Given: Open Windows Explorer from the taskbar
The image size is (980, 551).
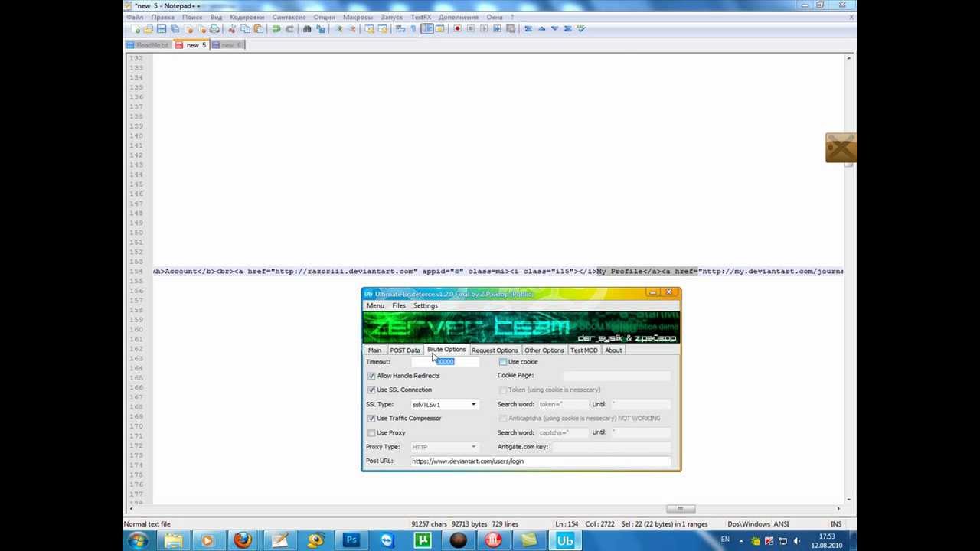Looking at the screenshot, I should coord(173,540).
